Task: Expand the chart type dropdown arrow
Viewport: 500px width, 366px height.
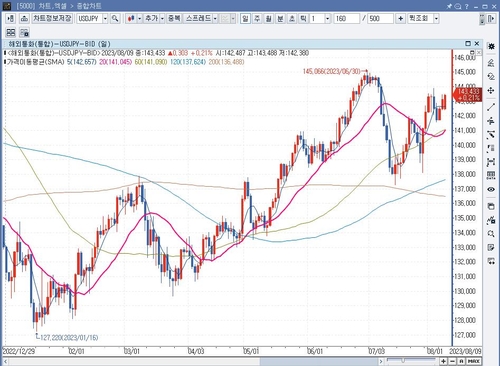Action: (139, 19)
